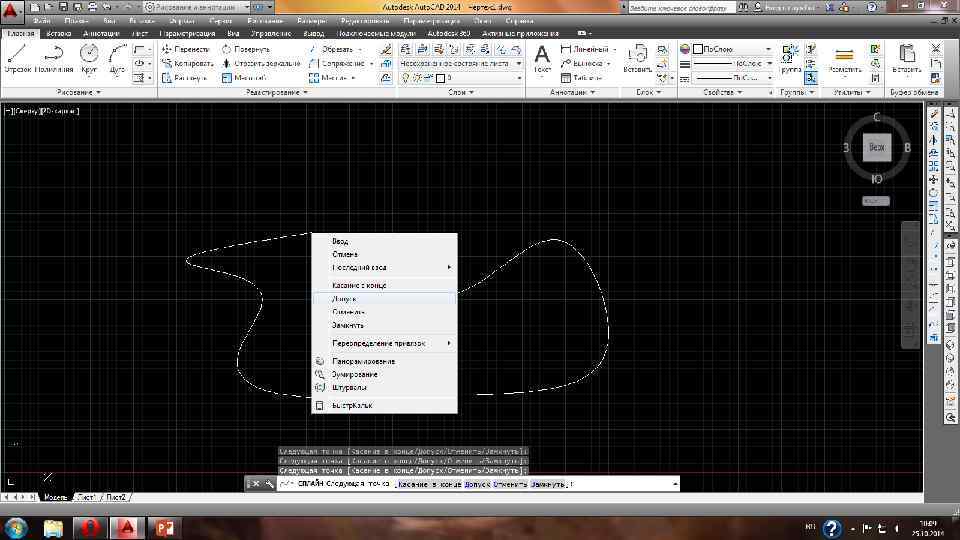
Task: Expand the Редактирование panel
Action: pos(277,92)
